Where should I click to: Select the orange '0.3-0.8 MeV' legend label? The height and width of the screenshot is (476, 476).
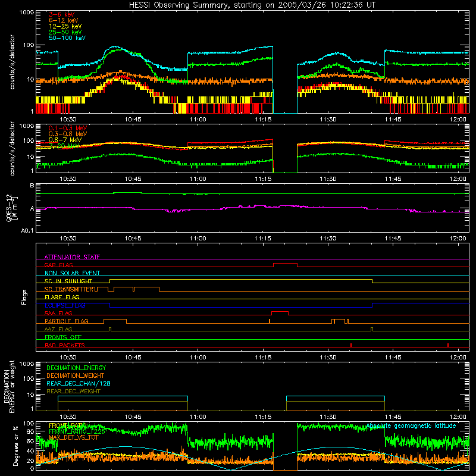click(68, 134)
